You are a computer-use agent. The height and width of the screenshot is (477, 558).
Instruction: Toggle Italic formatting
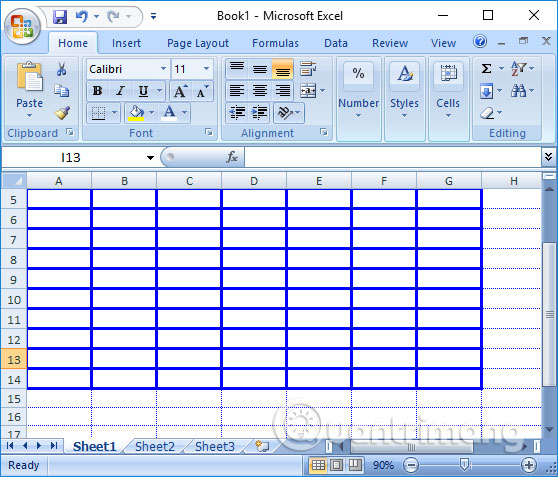(120, 91)
